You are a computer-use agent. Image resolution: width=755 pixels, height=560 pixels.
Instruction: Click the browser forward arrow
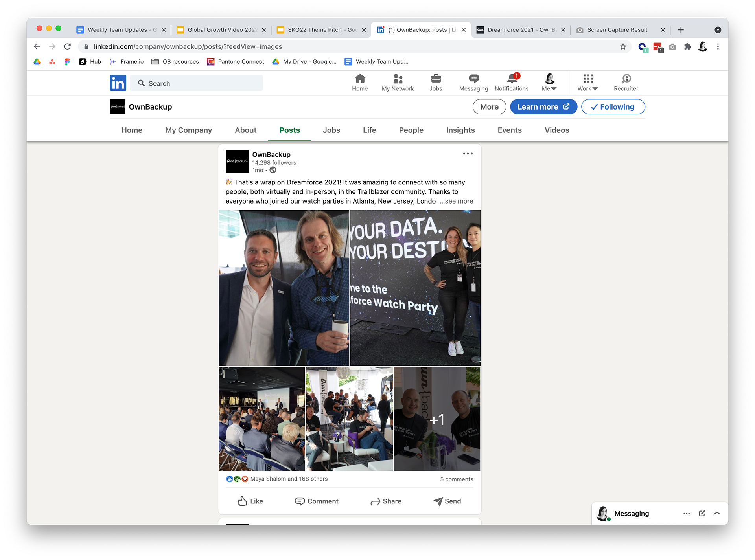52,46
